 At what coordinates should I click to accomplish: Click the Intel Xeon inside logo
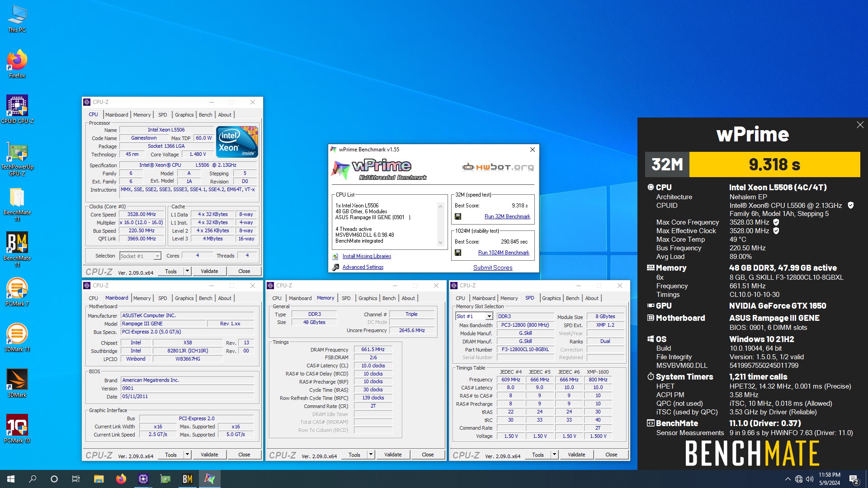pyautogui.click(x=237, y=141)
